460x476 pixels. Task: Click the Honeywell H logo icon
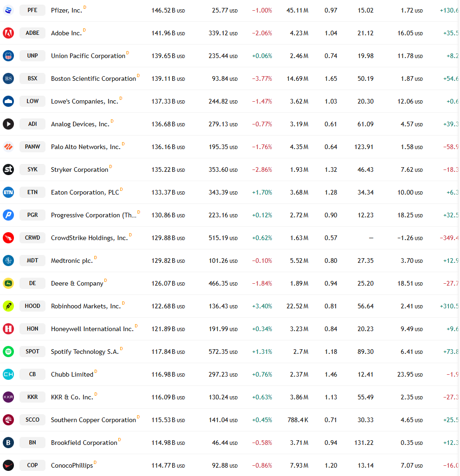8,329
